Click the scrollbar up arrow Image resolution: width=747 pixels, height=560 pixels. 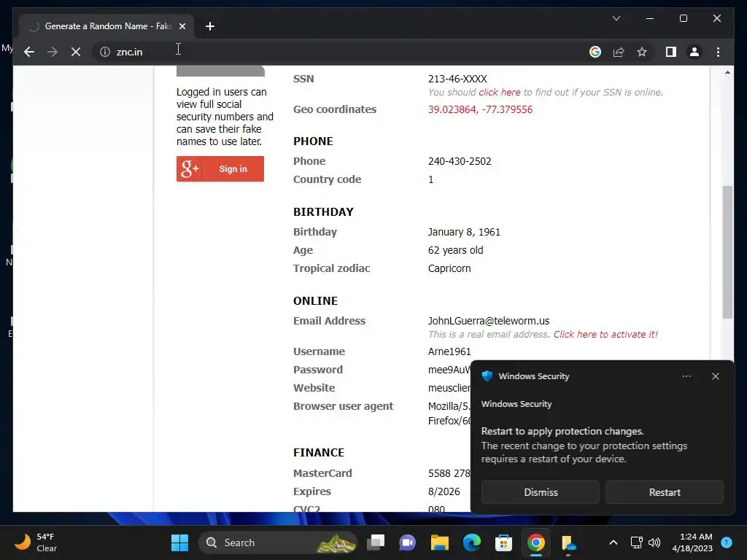(x=727, y=72)
